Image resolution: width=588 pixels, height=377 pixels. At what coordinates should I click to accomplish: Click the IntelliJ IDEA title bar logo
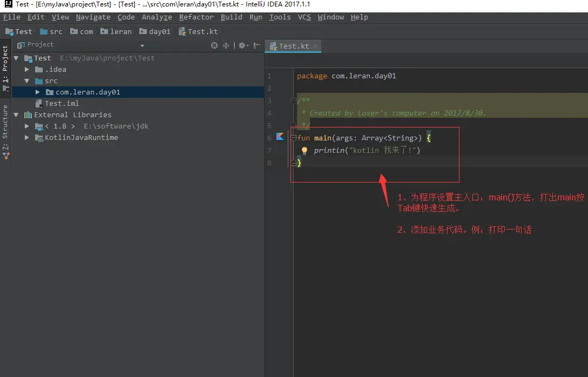(x=8, y=4)
